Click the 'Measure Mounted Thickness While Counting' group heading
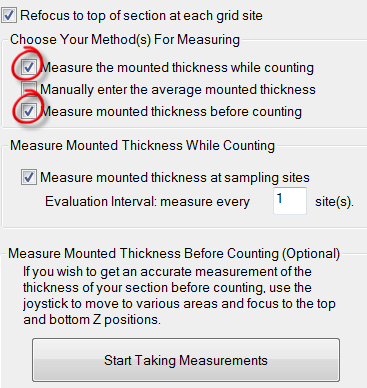 142,146
